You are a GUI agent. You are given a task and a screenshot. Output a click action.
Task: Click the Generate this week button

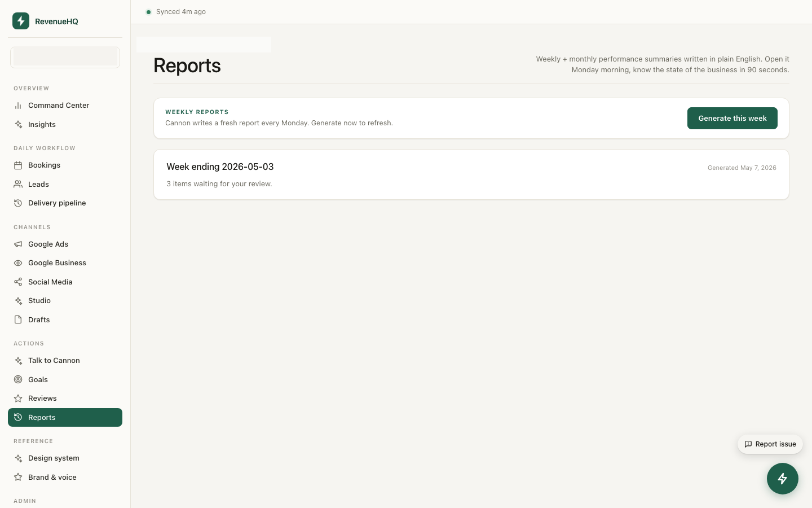pos(732,119)
